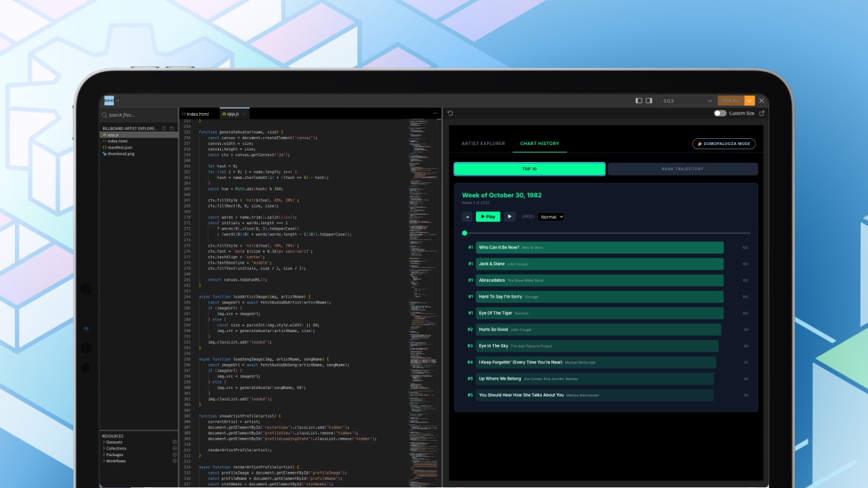Open manifest.json in the file tree
868x488 pixels.
[139, 147]
